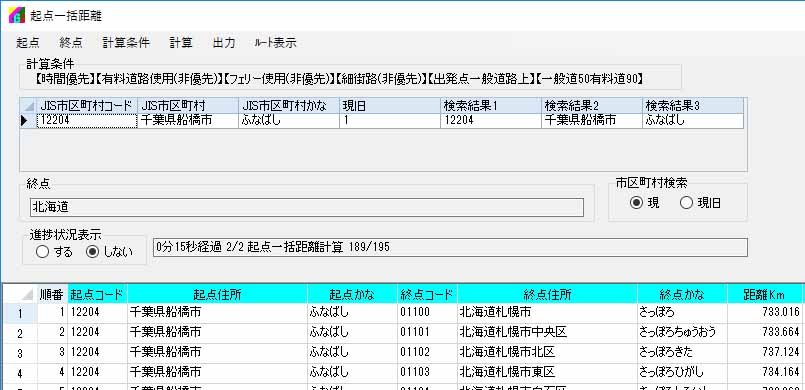Click the distance value 733.664
The width and height of the screenshot is (805, 390).
pyautogui.click(x=764, y=333)
